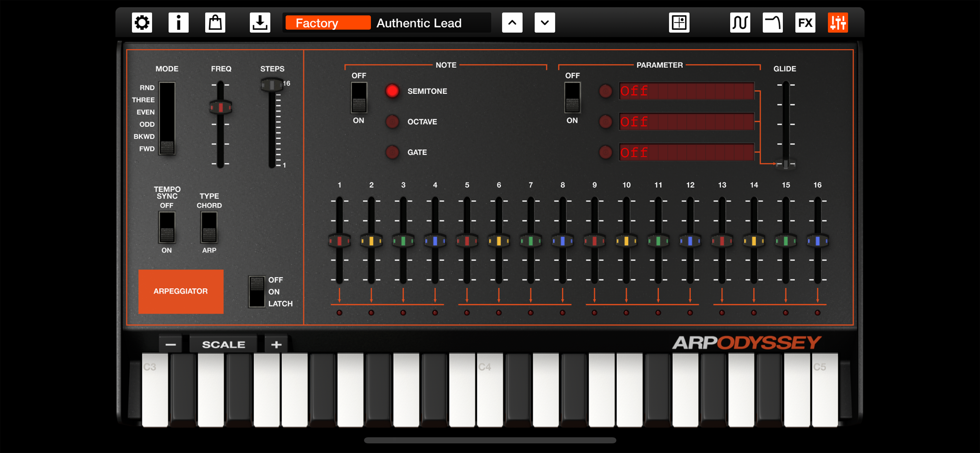Open the FX page icon

[805, 23]
